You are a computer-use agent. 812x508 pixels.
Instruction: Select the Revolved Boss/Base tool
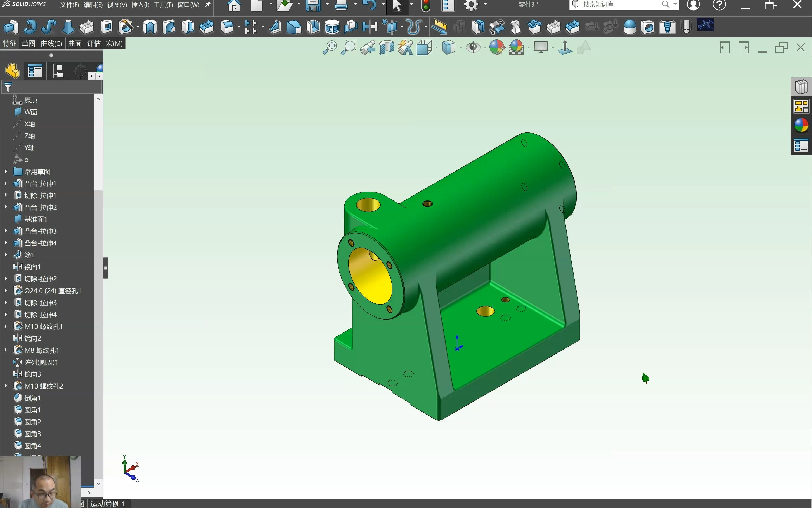pos(30,27)
